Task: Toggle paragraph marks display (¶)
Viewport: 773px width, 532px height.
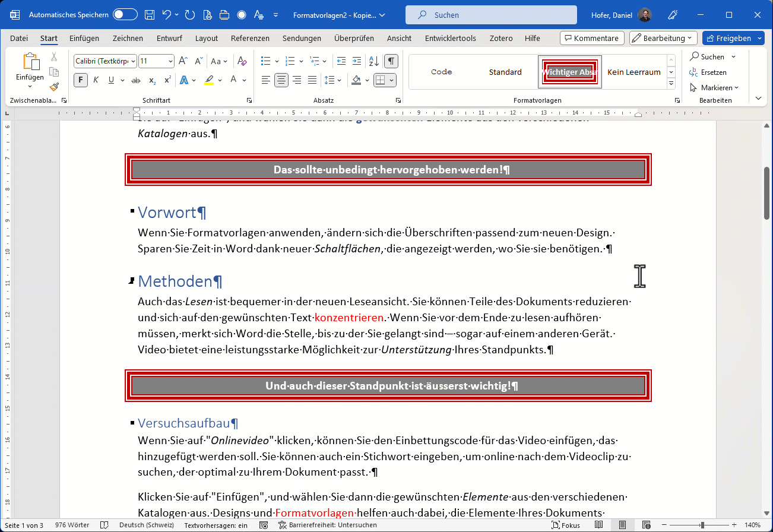Action: tap(391, 61)
